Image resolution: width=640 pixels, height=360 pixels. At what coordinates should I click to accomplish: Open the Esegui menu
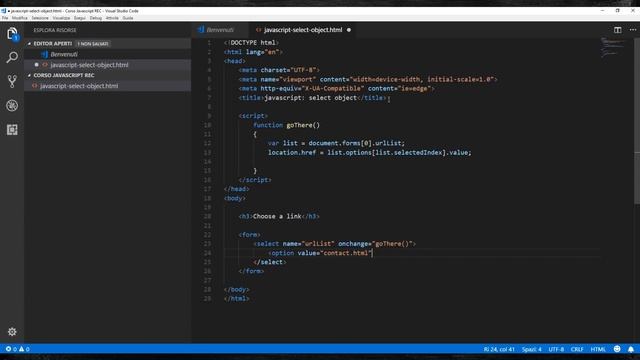coord(80,18)
